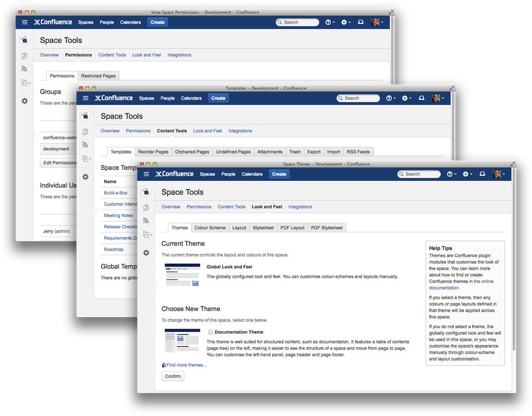Open the PDF Stylesheet tab

tap(327, 228)
